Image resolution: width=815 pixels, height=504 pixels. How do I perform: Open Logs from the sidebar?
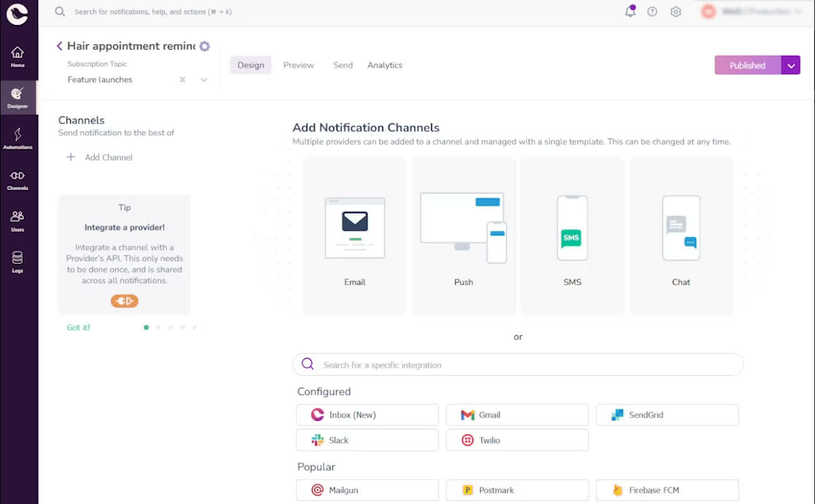[x=18, y=262]
